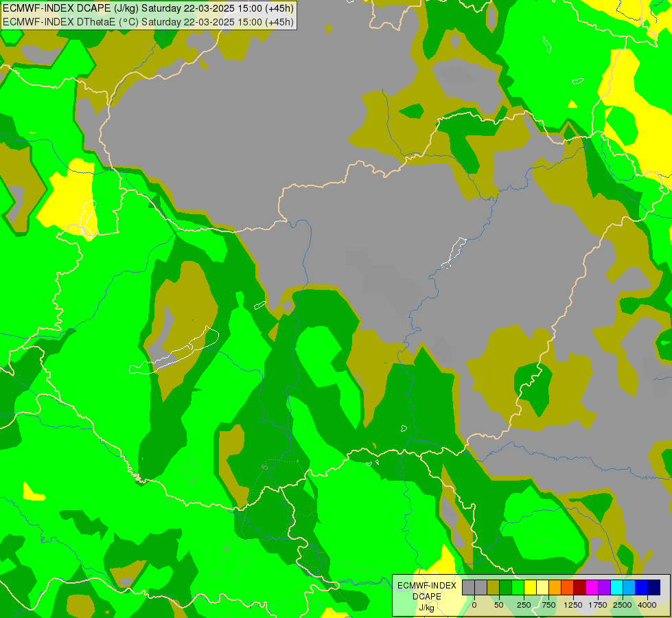Click the cyan legend swatch

pyautogui.click(x=616, y=587)
